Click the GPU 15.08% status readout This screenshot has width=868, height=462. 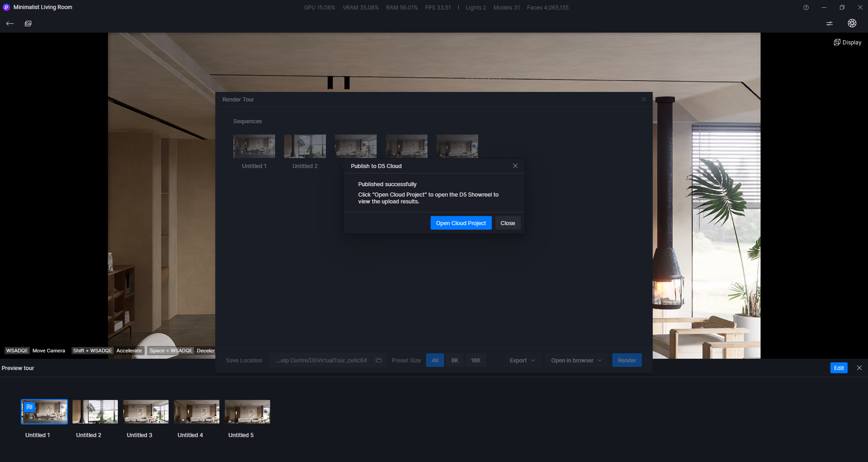pyautogui.click(x=320, y=7)
